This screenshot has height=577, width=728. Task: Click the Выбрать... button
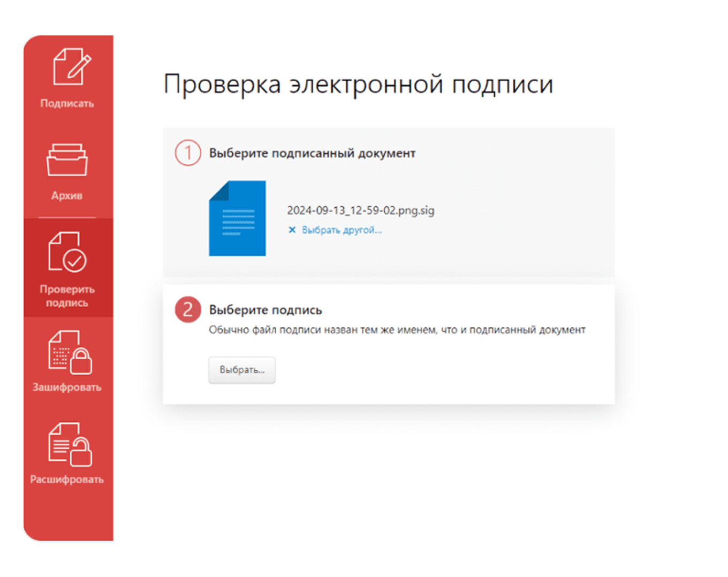241,369
